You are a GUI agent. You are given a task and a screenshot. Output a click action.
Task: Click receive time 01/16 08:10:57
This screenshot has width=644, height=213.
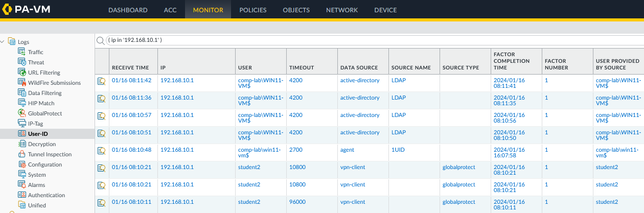coord(132,115)
